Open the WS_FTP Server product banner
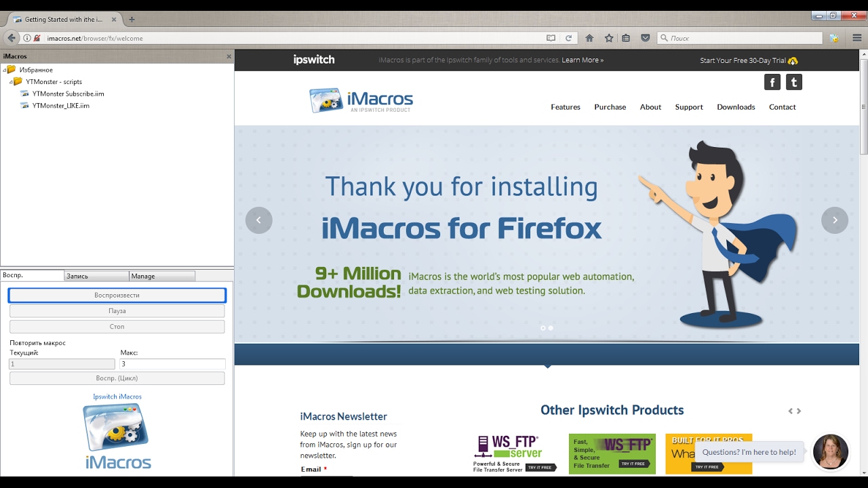This screenshot has width=868, height=488. 515,454
